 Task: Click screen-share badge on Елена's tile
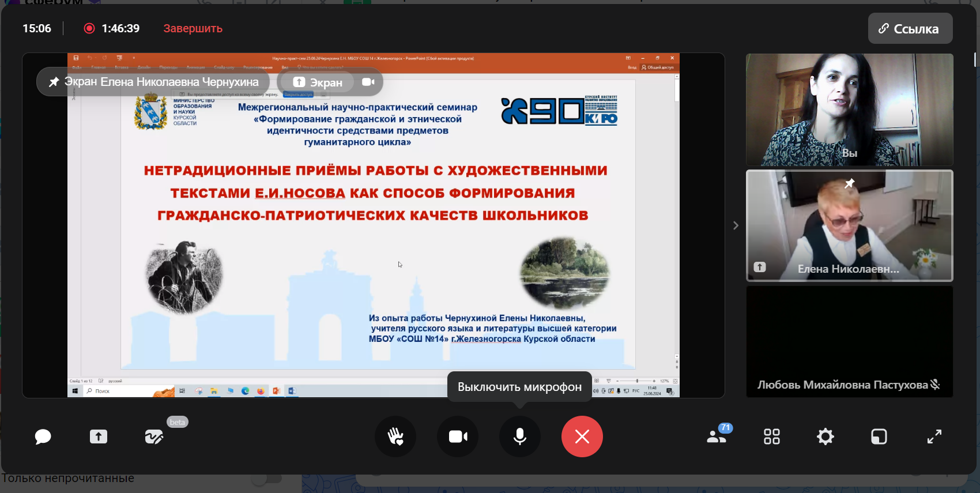tap(760, 267)
